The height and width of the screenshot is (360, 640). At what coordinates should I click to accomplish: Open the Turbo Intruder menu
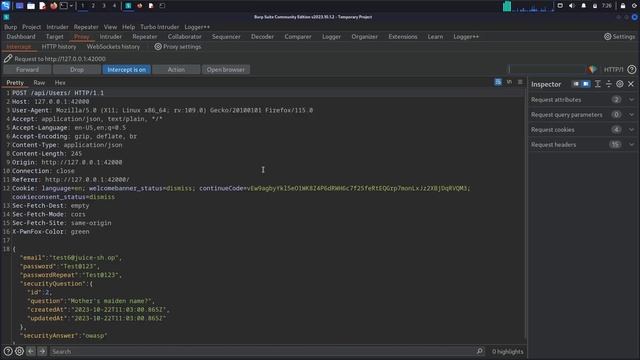(x=160, y=27)
